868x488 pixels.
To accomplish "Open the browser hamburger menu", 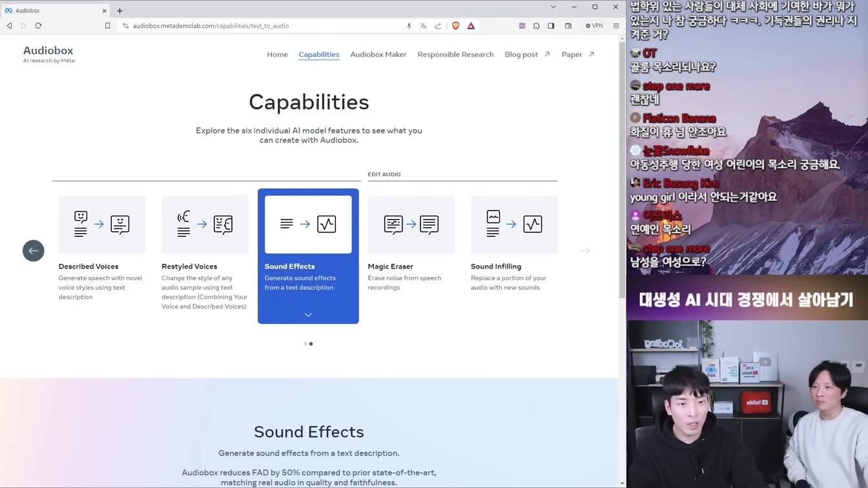I will tap(615, 26).
